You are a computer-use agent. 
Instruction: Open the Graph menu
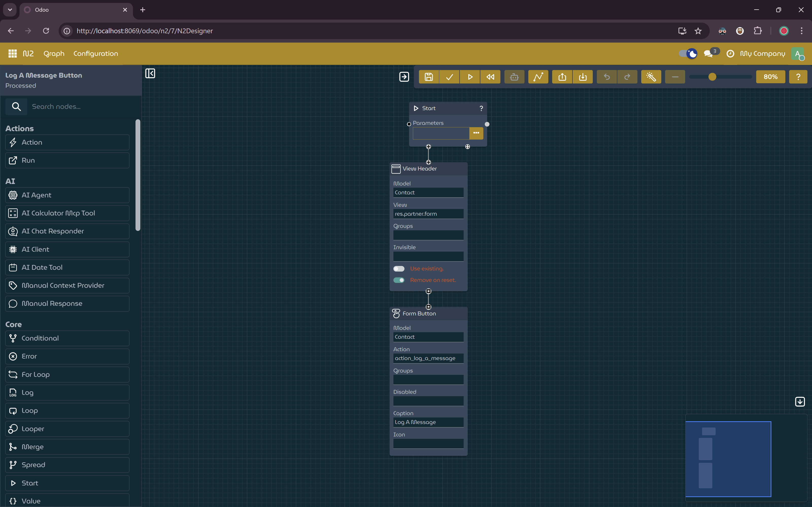point(54,53)
